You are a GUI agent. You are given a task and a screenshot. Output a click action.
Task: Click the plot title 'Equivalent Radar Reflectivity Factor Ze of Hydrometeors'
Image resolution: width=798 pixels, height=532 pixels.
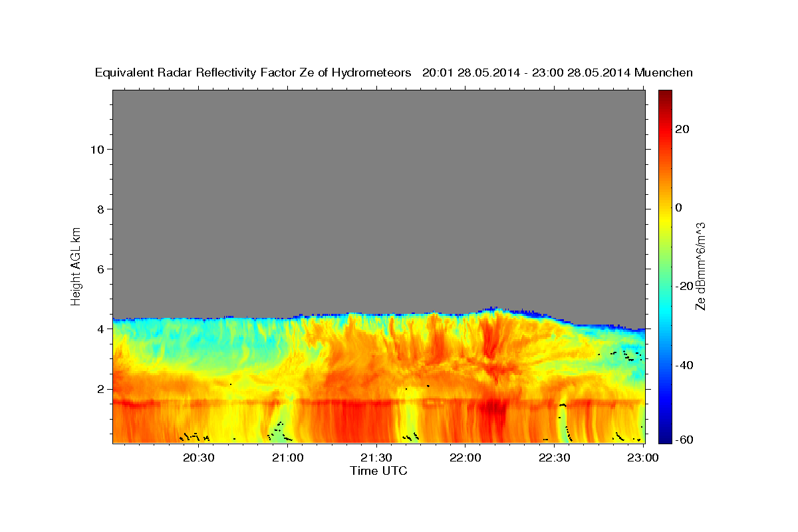[x=253, y=73]
